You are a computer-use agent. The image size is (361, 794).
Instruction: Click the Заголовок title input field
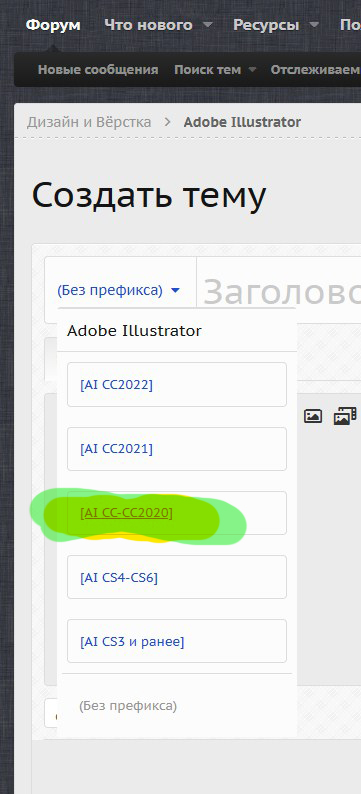coord(279,291)
